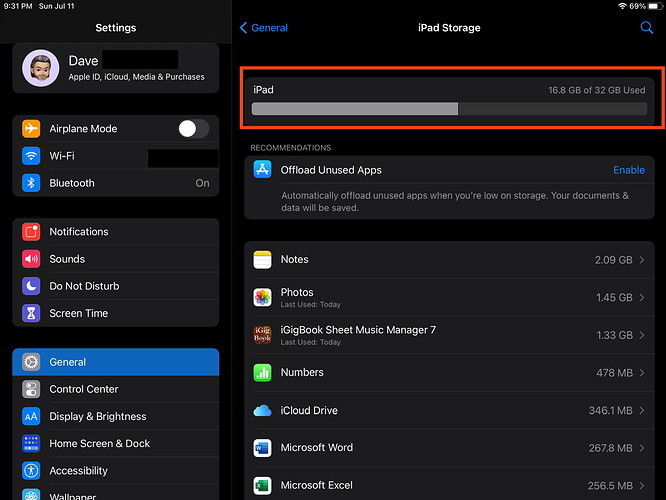Tap the App Store icon beside Offload Unused Apps
The image size is (666, 500).
(262, 169)
